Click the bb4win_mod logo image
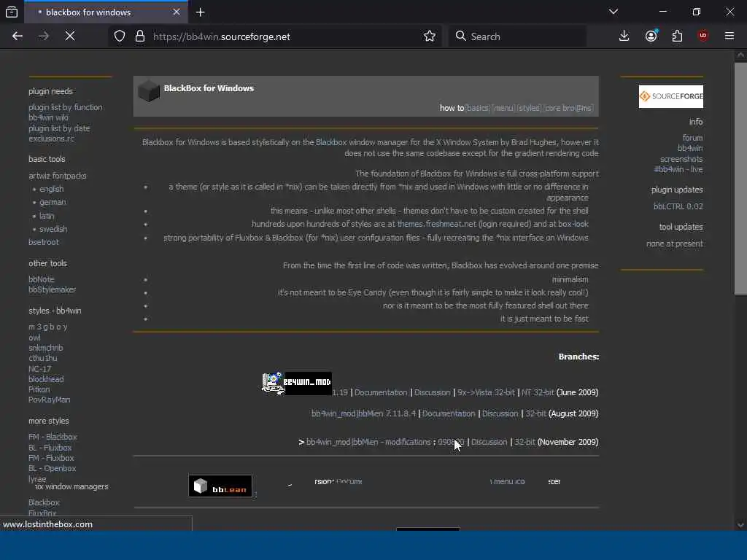The height and width of the screenshot is (560, 747). coord(297,384)
